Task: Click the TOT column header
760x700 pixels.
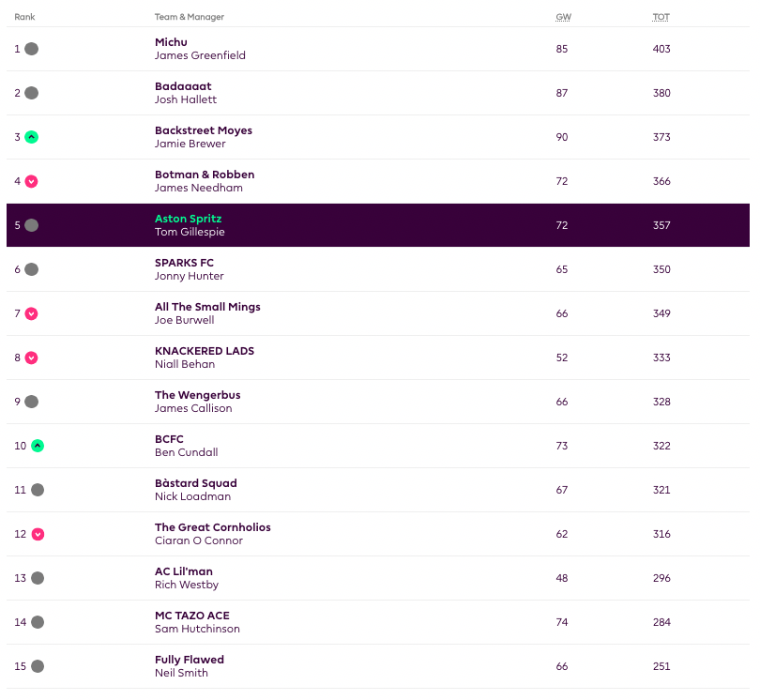Action: point(661,17)
